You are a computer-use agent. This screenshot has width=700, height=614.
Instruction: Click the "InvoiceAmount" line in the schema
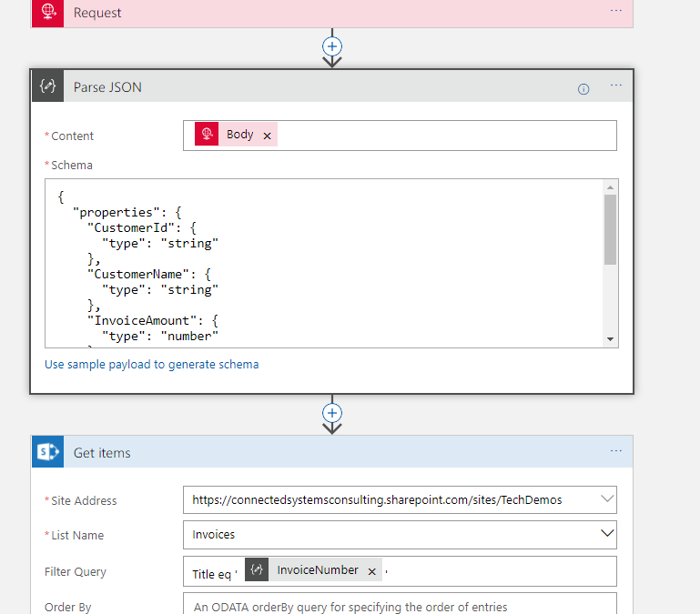click(153, 320)
